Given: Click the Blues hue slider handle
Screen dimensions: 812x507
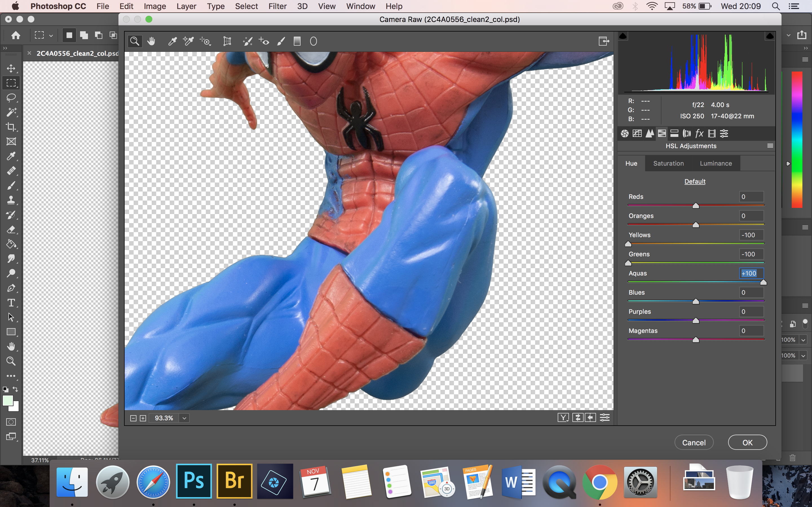Looking at the screenshot, I should coord(696,301).
